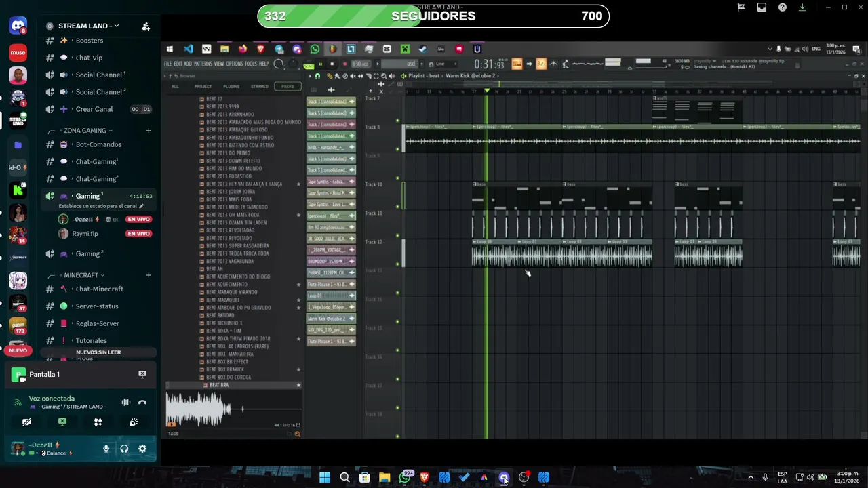Switch to SONG mode toggle
This screenshot has width=868, height=488.
(309, 66)
